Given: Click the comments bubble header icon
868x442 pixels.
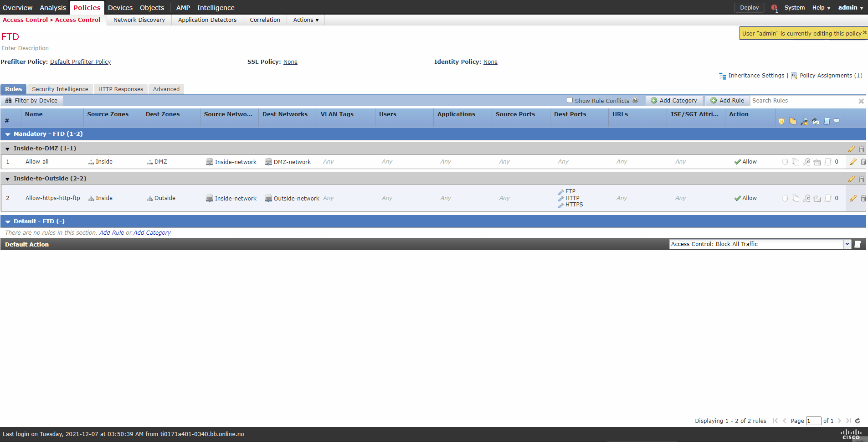Looking at the screenshot, I should (x=837, y=121).
